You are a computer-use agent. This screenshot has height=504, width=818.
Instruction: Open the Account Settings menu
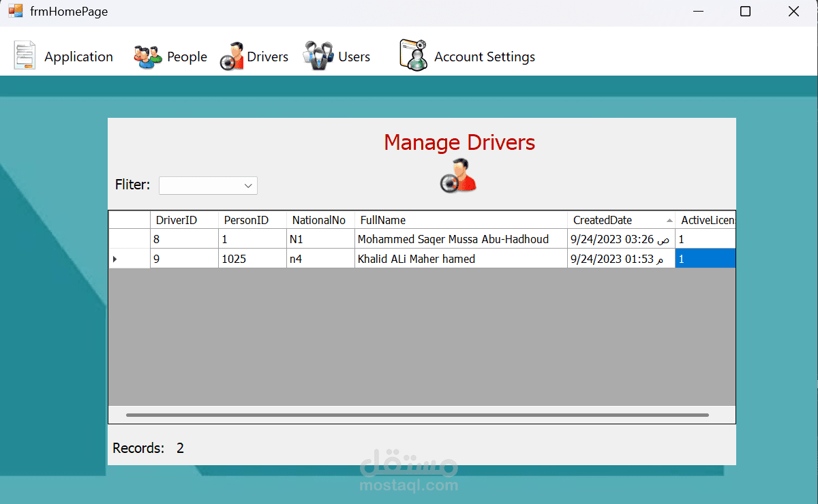484,57
